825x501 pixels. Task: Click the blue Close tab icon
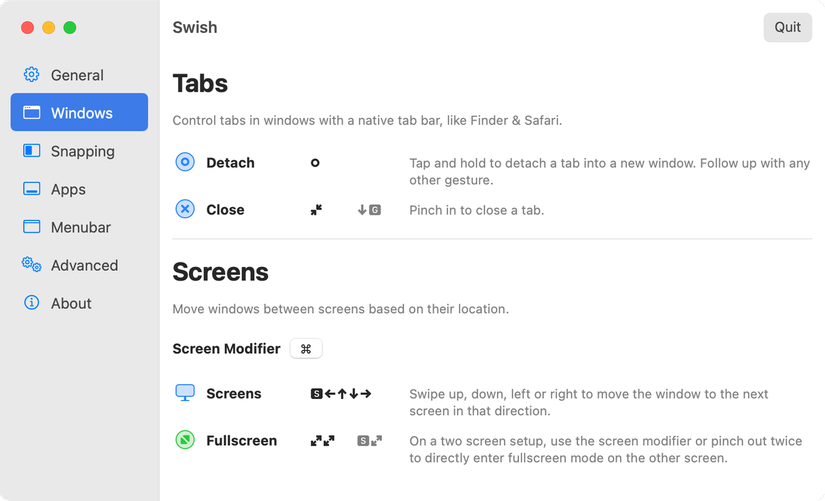pos(185,209)
